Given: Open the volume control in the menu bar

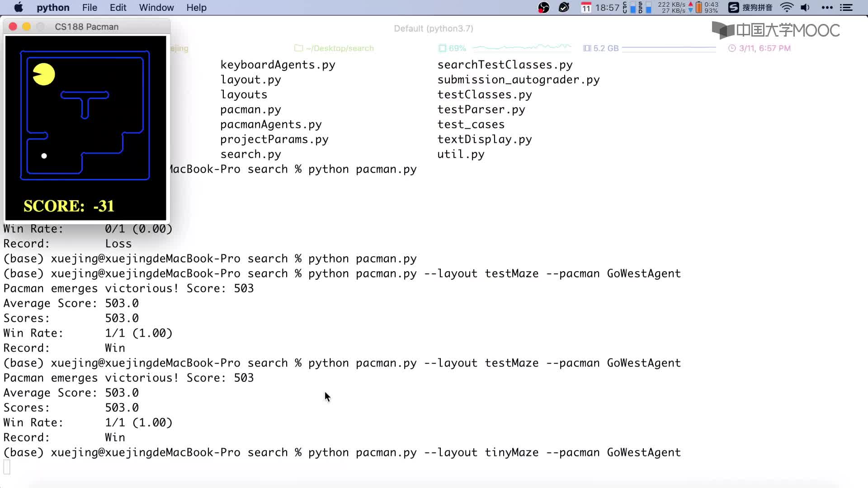Looking at the screenshot, I should coord(805,8).
